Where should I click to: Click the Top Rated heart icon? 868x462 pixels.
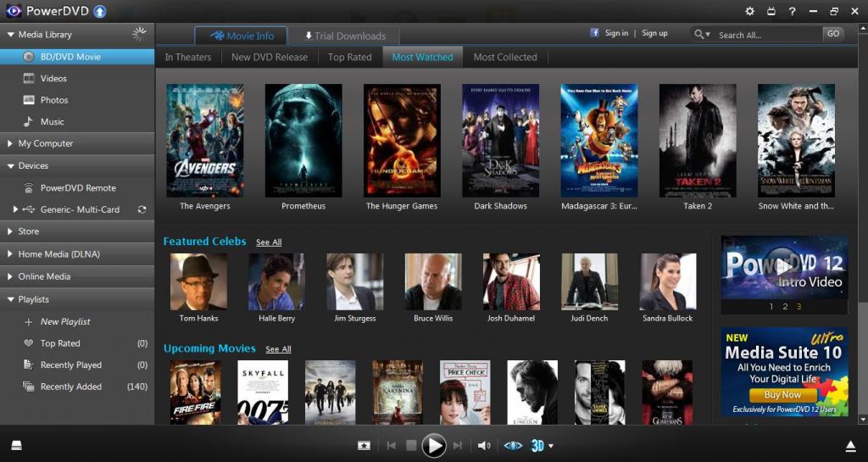pos(28,343)
